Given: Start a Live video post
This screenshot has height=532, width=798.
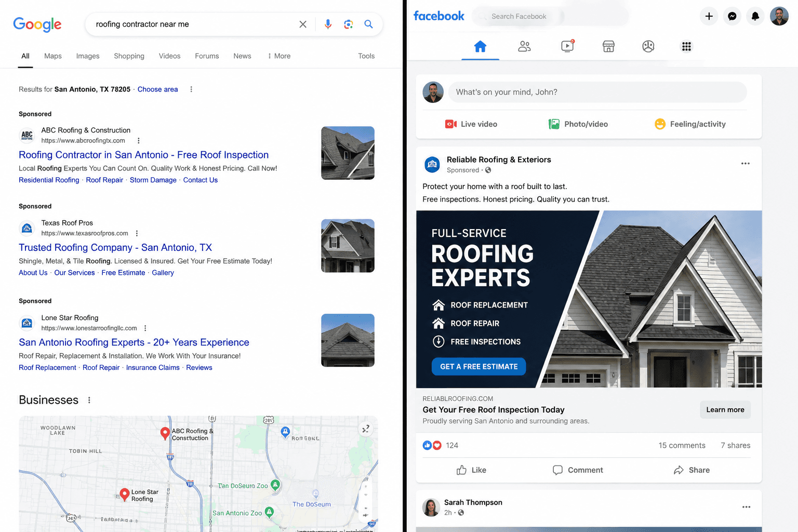Looking at the screenshot, I should [471, 124].
